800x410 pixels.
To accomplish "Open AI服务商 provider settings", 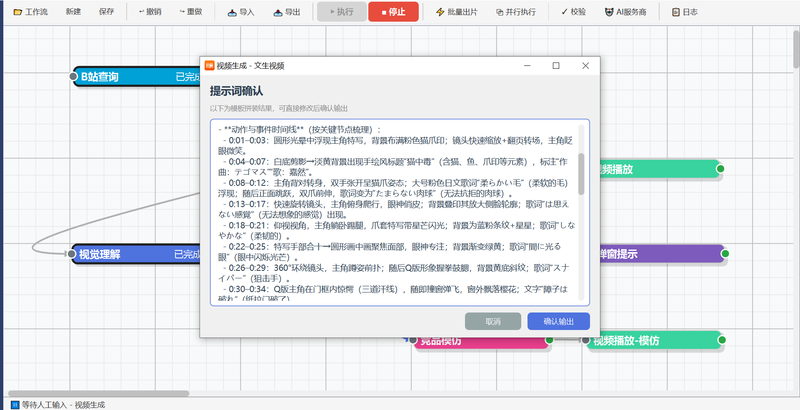I will click(626, 12).
